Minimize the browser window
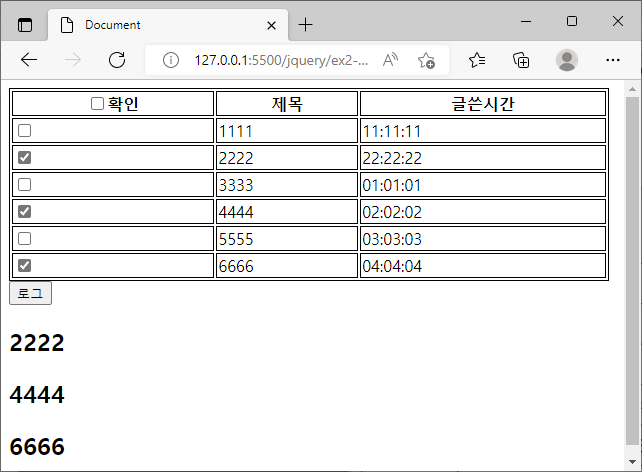Screen dimensions: 642x472 point(526,21)
